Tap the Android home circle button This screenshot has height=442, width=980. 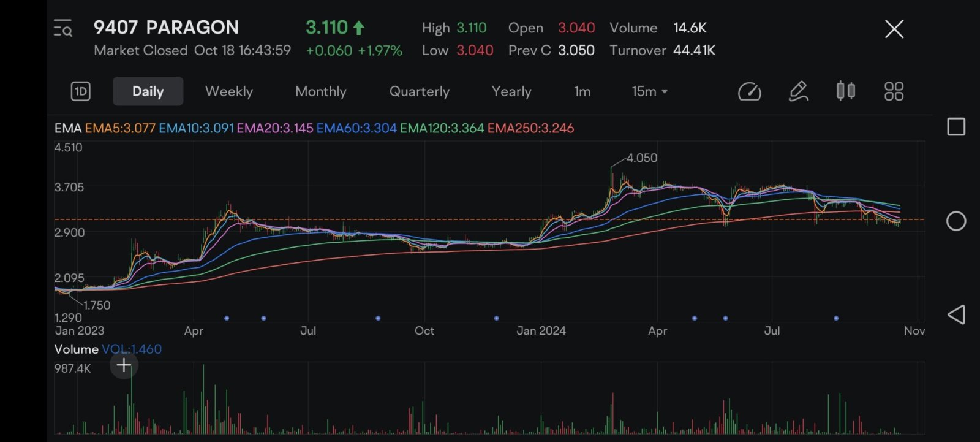(x=956, y=221)
